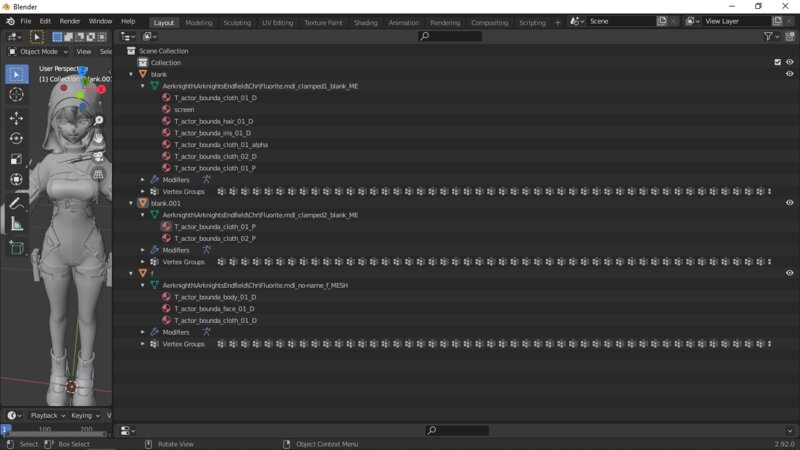Activate the Rotate tool
The image size is (800, 450).
pos(16,139)
